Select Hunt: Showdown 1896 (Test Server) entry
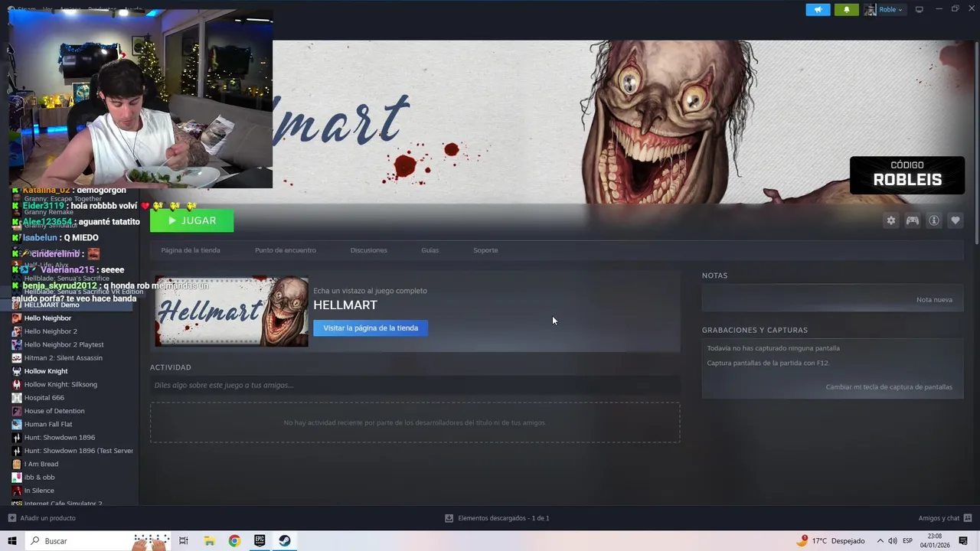This screenshot has width=980, height=551. click(73, 451)
